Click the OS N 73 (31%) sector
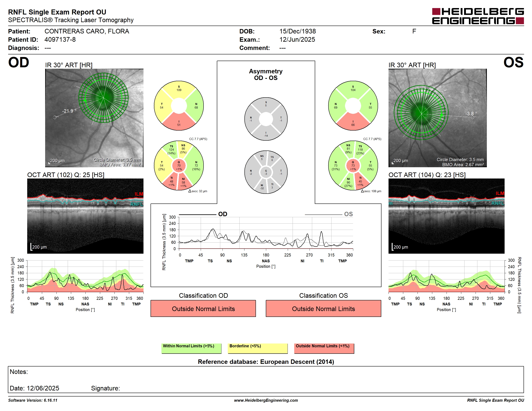532x411 pixels. [x=336, y=166]
